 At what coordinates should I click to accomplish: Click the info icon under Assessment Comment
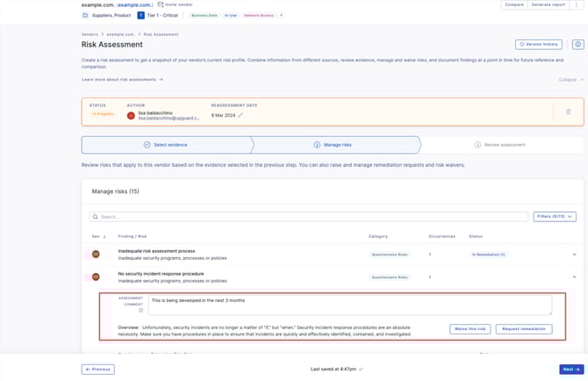[140, 310]
